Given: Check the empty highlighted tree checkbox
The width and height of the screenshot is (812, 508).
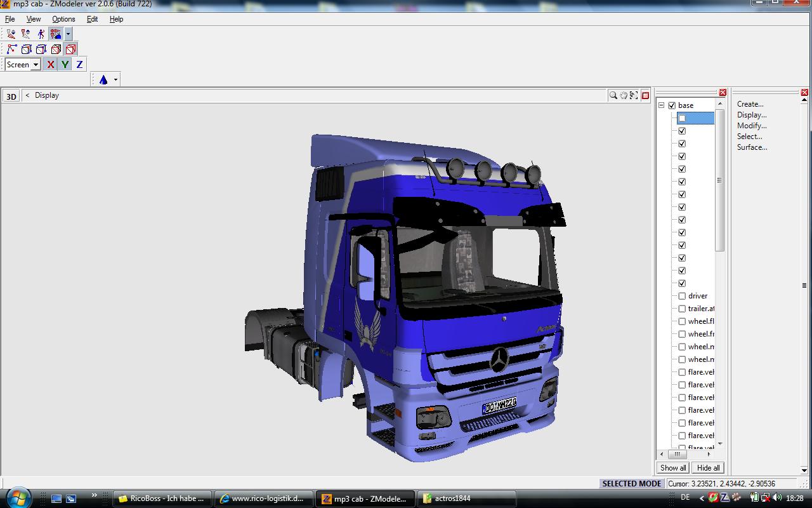Looking at the screenshot, I should (x=682, y=118).
